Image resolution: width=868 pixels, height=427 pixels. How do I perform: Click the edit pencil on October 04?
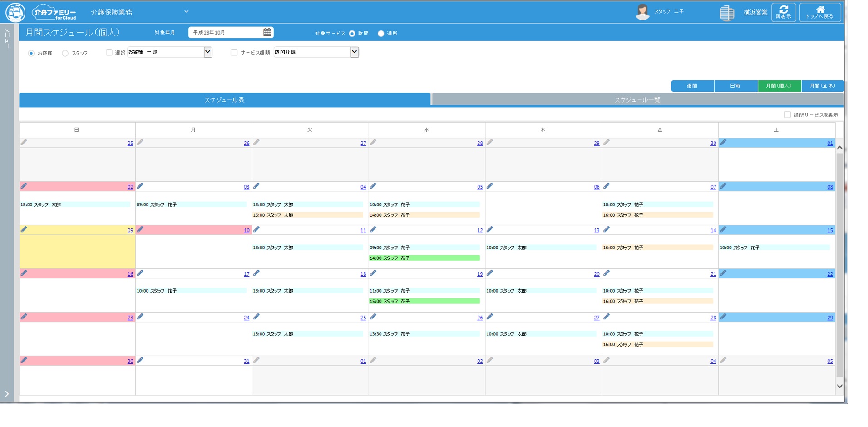click(x=256, y=186)
